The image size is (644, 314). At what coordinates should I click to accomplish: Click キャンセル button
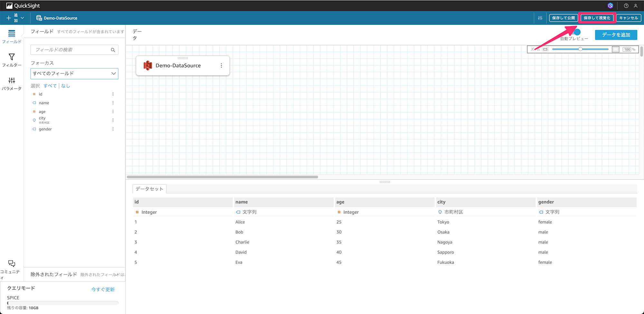pyautogui.click(x=628, y=18)
